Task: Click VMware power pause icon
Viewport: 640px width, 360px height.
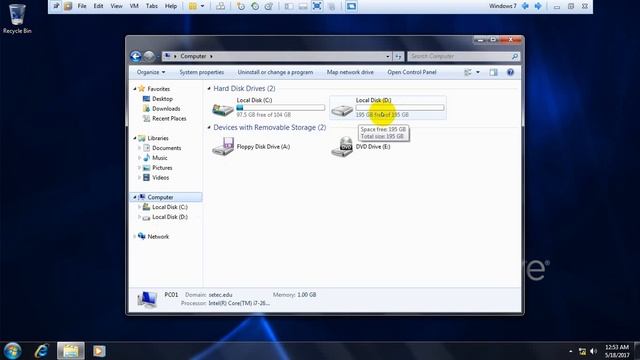Action: tap(193, 6)
